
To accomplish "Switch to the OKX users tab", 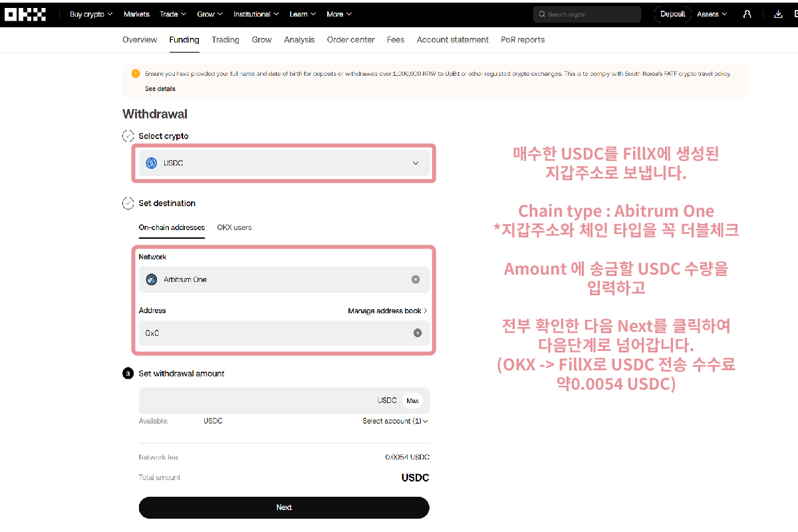I will tap(234, 227).
